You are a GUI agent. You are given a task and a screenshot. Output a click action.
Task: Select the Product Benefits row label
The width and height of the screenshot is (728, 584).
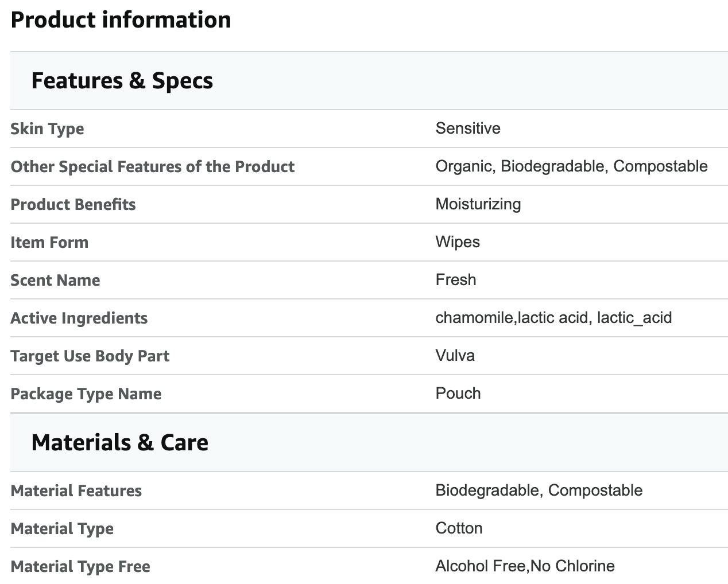73,204
